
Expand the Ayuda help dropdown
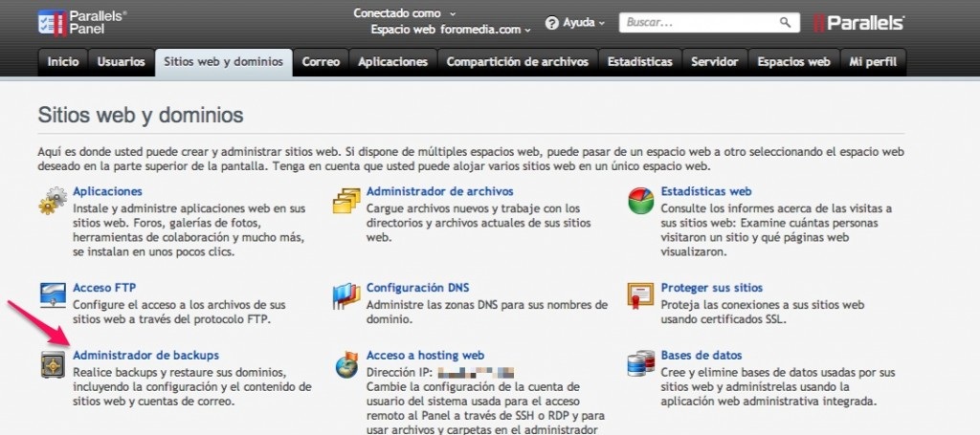(575, 22)
